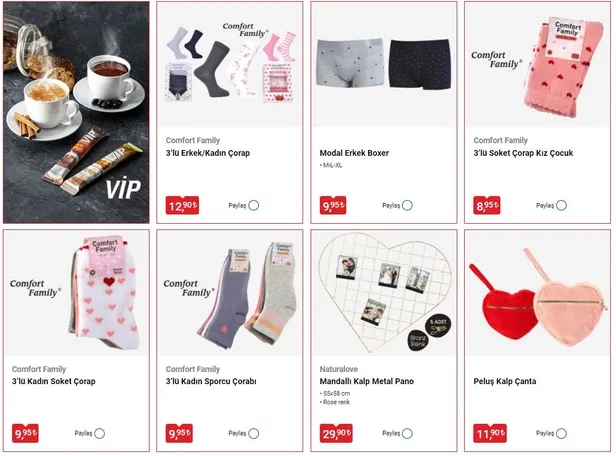The image size is (616, 456).
Task: Click the Modal Erkek Boxer product photo
Action: [x=384, y=64]
